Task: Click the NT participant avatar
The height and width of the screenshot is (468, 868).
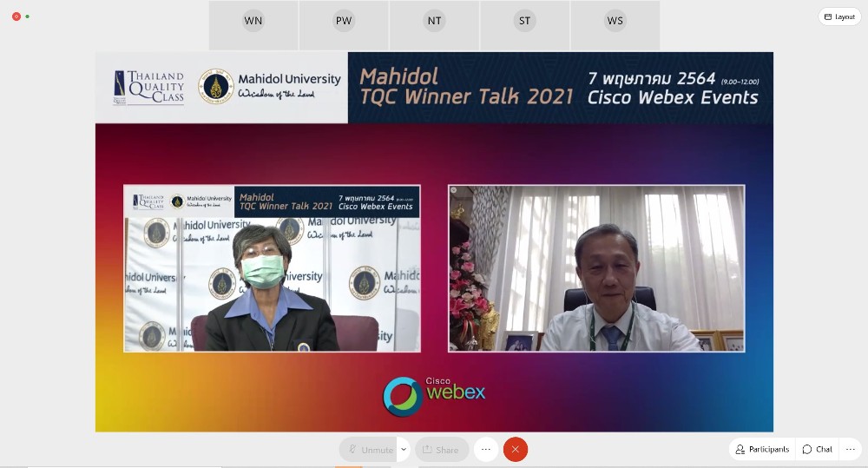Action: [x=434, y=22]
